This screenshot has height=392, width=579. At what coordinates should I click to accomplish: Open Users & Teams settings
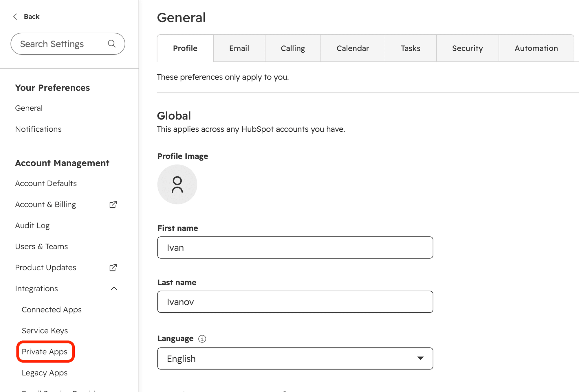coord(41,246)
